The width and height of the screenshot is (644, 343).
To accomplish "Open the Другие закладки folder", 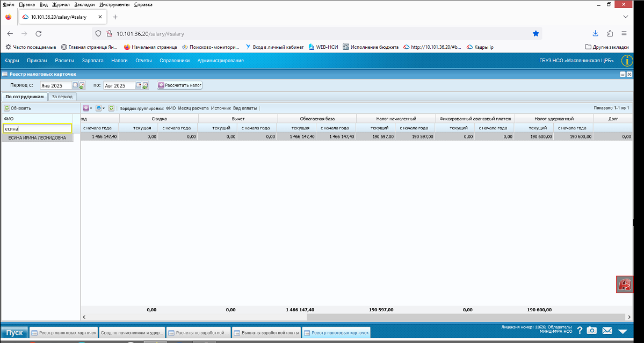I will point(607,47).
